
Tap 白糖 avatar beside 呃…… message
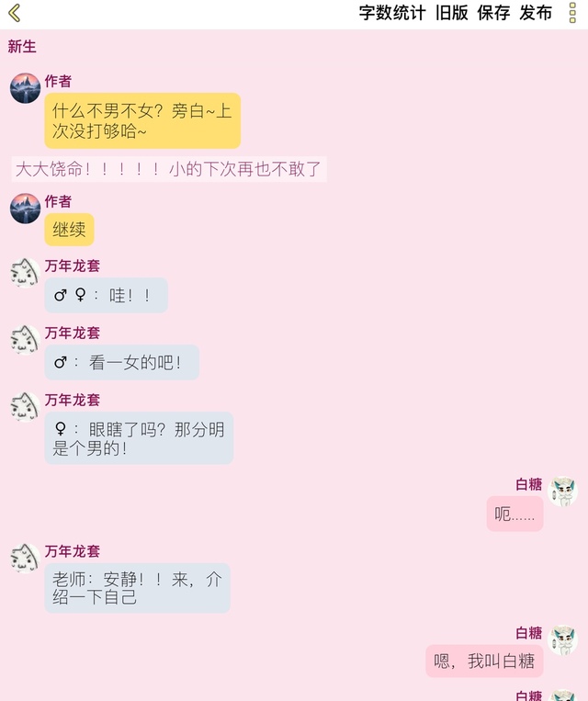pos(562,492)
